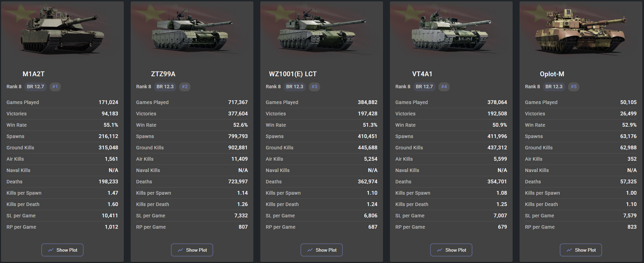Viewport: 644px width, 263px height.
Task: Click the #5 ranking badge
Action: pos(574,87)
